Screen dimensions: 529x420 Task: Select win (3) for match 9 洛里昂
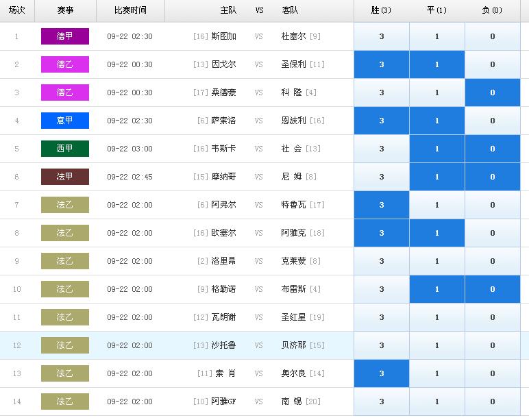382,261
